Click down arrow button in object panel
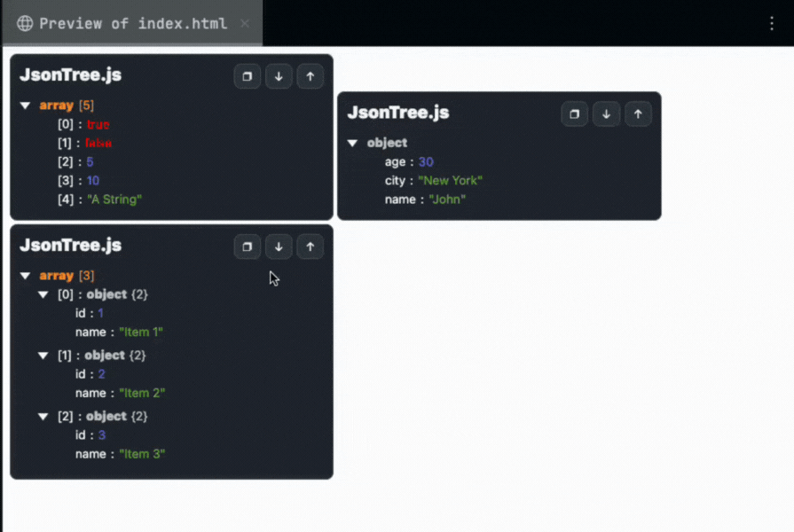794x532 pixels. pyautogui.click(x=606, y=113)
